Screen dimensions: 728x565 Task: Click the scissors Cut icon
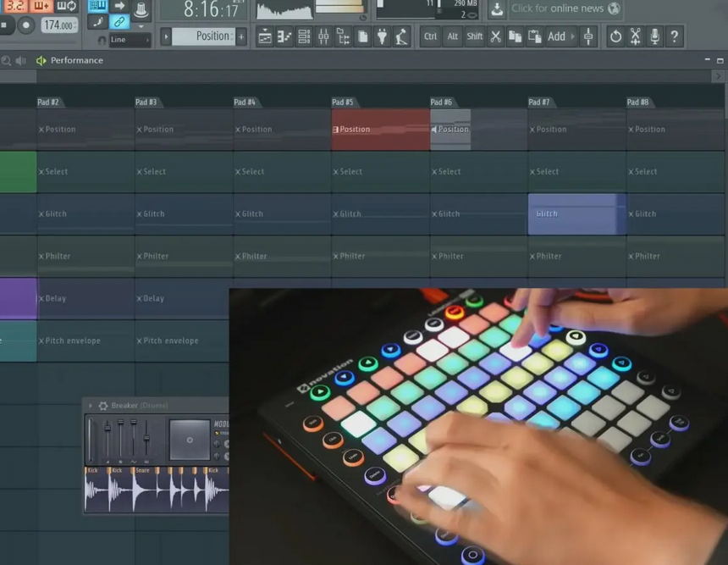click(x=495, y=36)
